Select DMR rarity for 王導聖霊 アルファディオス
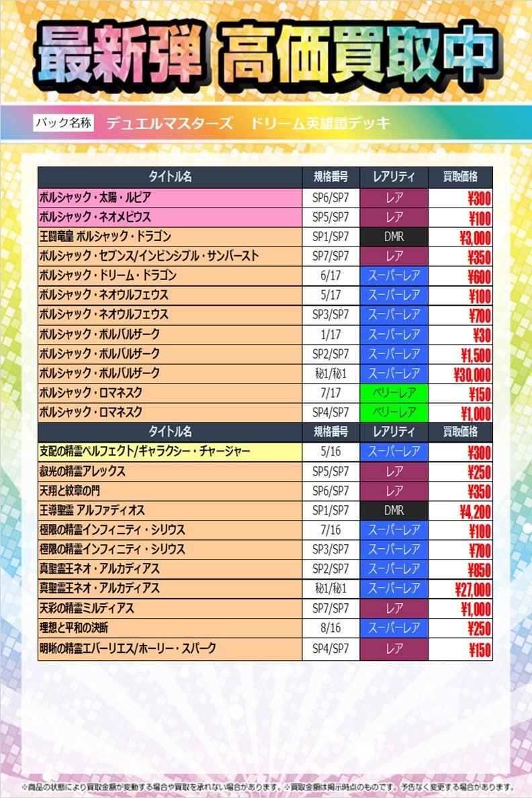 click(x=394, y=511)
